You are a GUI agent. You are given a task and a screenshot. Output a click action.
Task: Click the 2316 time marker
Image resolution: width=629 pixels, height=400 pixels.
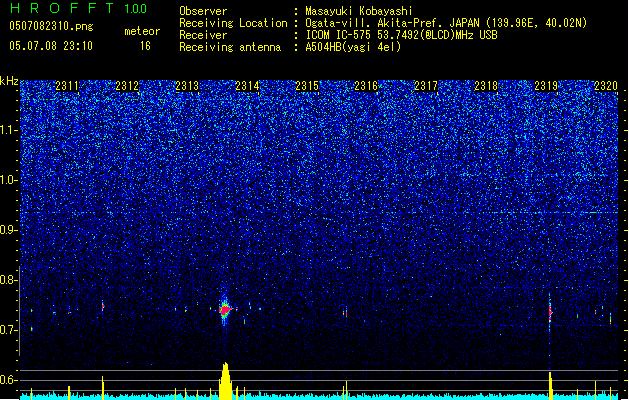[x=366, y=86]
